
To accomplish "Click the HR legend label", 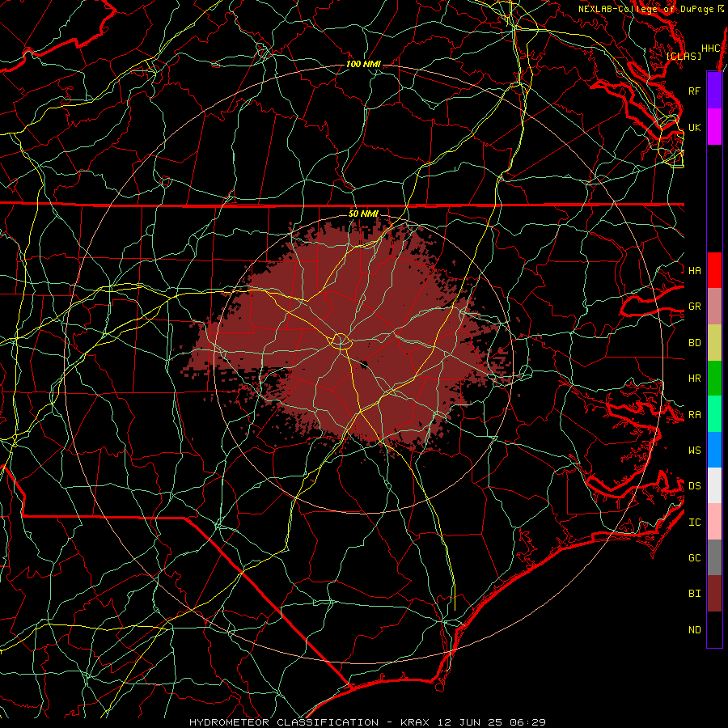I will coord(695,379).
